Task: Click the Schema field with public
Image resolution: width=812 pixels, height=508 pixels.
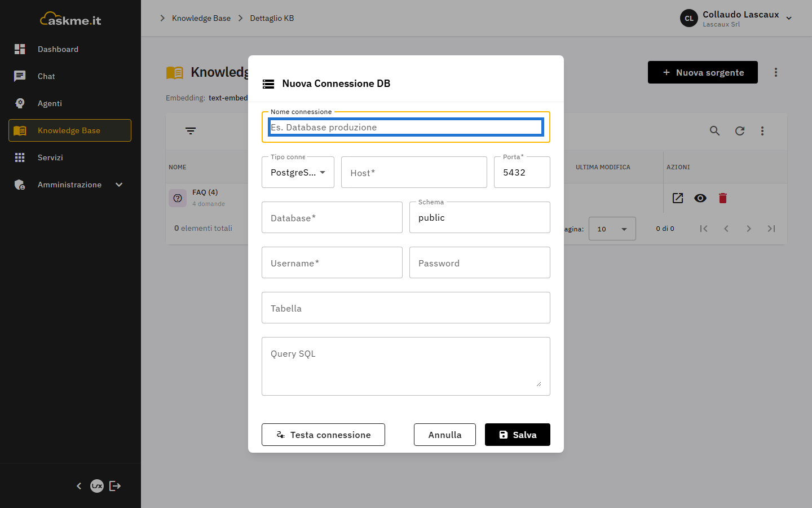Action: point(480,217)
